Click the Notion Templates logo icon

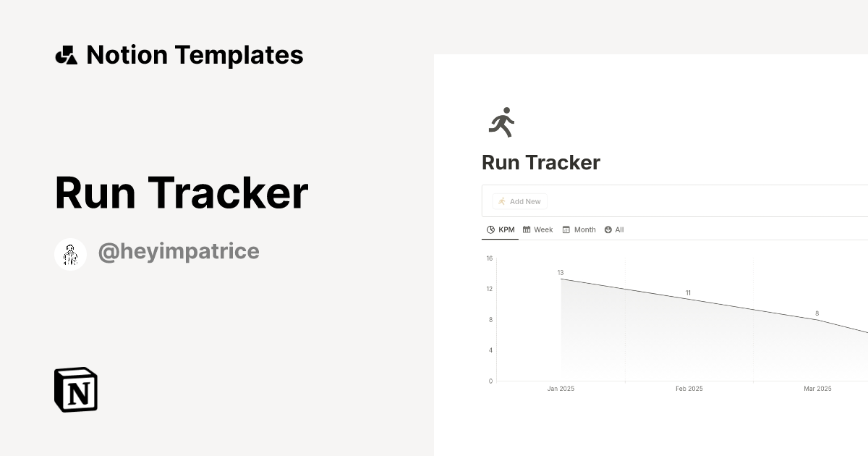(x=66, y=54)
